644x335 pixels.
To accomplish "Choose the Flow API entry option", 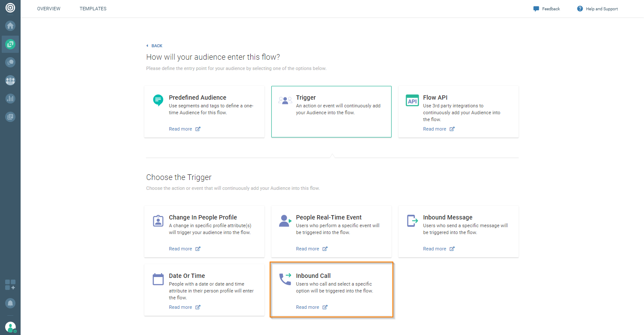I will 458,111.
